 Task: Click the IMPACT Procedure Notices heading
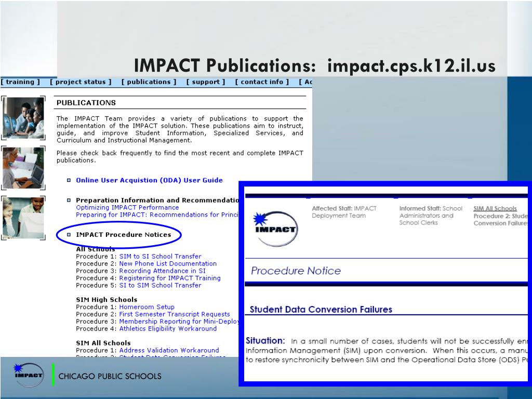[124, 234]
